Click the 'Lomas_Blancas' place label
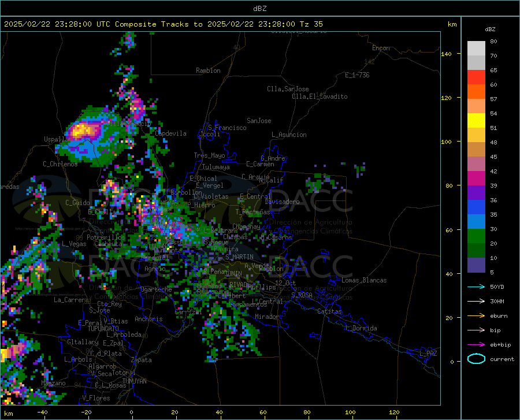This screenshot has height=420, width=520. [x=364, y=280]
